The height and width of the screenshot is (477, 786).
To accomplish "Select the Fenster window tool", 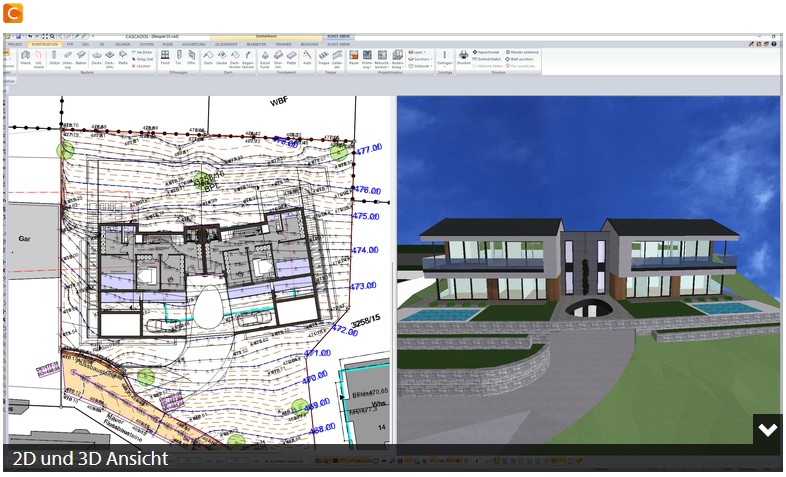I will [x=165, y=58].
